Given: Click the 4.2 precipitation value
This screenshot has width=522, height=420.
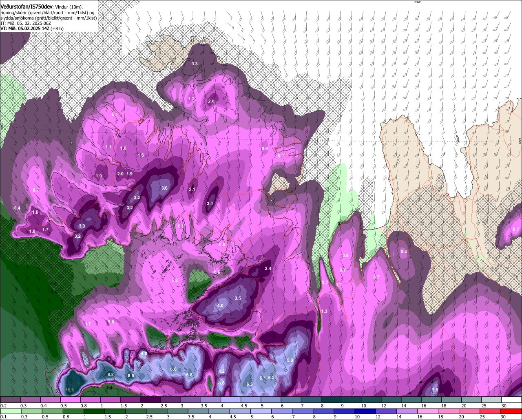Looking at the screenshot, I should [221, 371].
